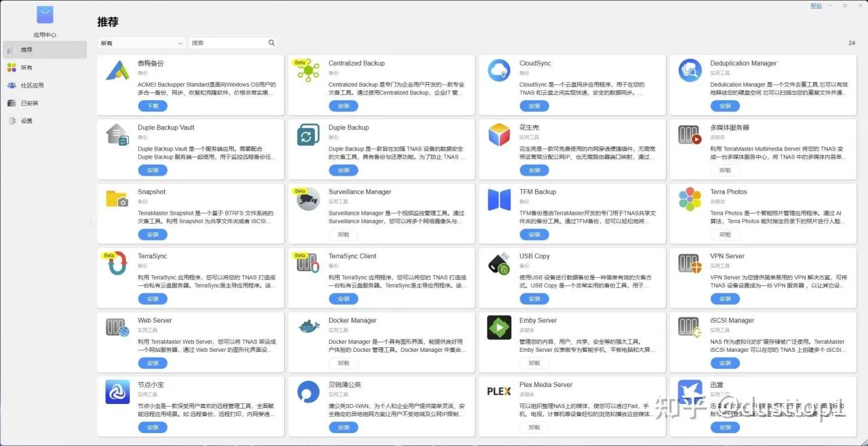Click the Emby Server green icon
Image resolution: width=868 pixels, height=446 pixels.
pos(499,327)
